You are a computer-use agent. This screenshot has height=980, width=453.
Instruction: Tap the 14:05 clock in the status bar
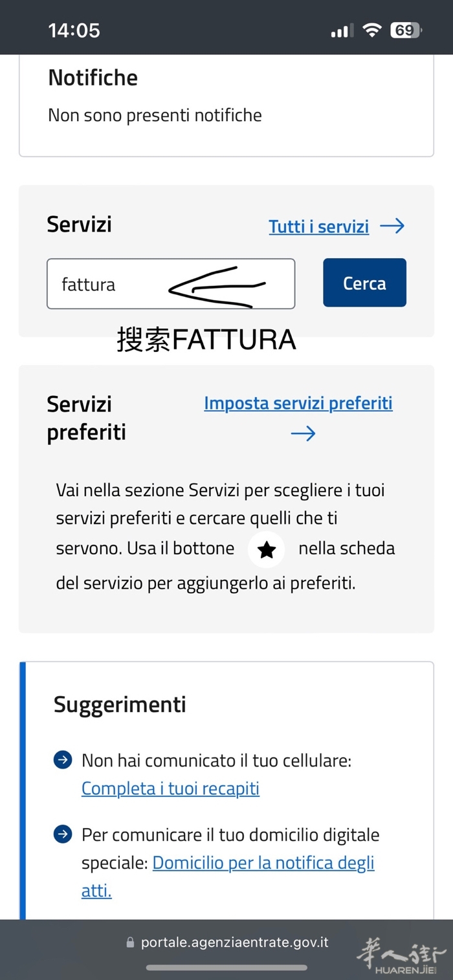click(74, 30)
